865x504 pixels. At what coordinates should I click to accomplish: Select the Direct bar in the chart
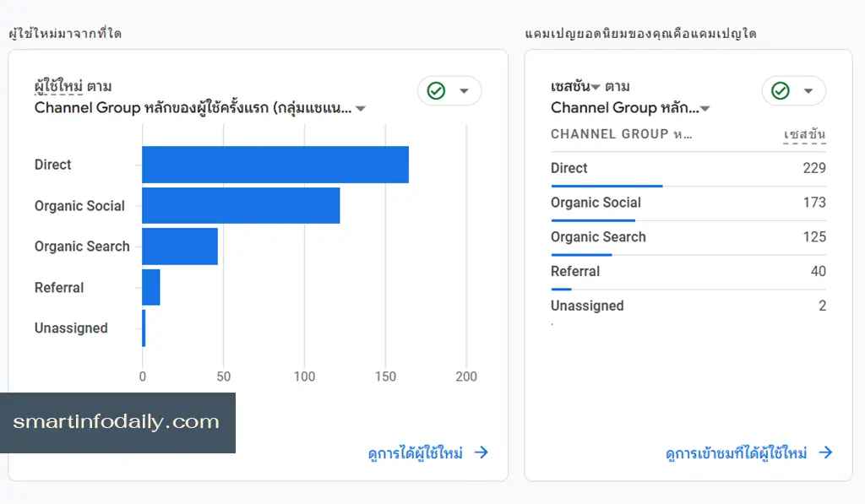point(275,165)
